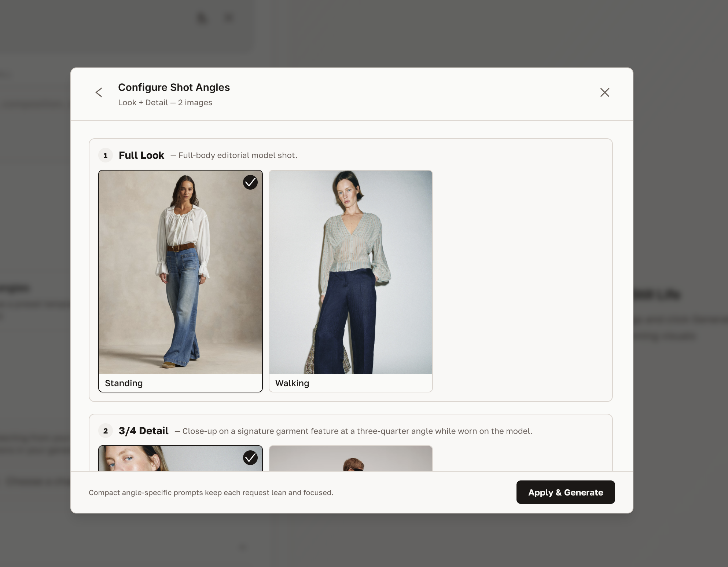728x567 pixels.
Task: Click the Full-body editorial model shot description
Action: 238,156
